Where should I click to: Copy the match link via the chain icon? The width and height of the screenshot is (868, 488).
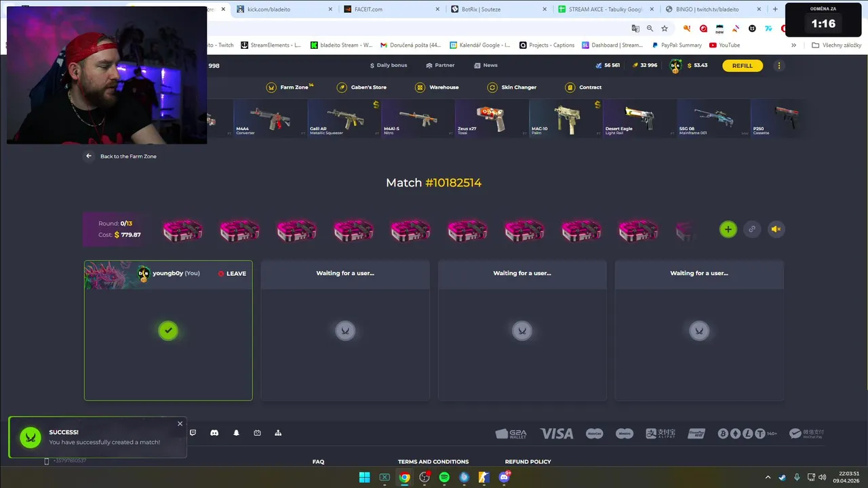coord(751,229)
